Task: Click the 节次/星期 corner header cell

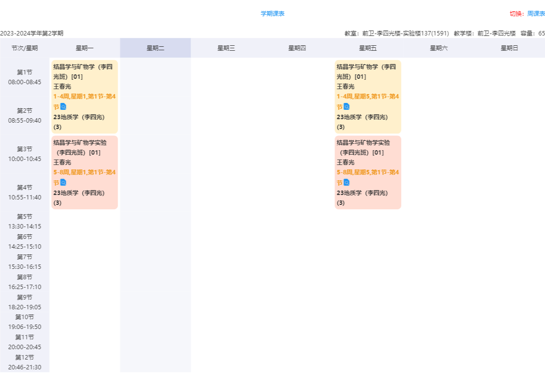Action: (x=25, y=48)
